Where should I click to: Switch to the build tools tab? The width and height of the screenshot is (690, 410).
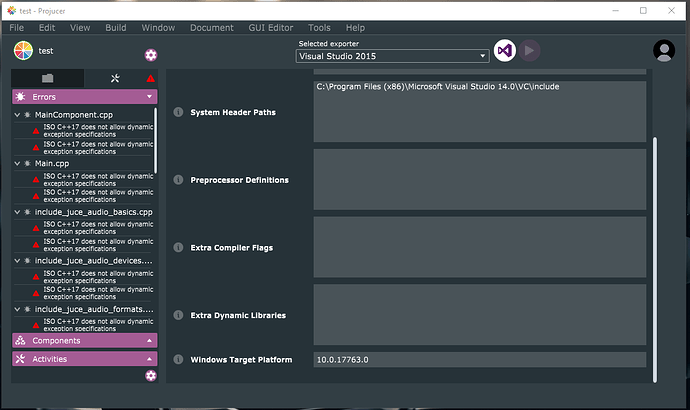pyautogui.click(x=115, y=78)
